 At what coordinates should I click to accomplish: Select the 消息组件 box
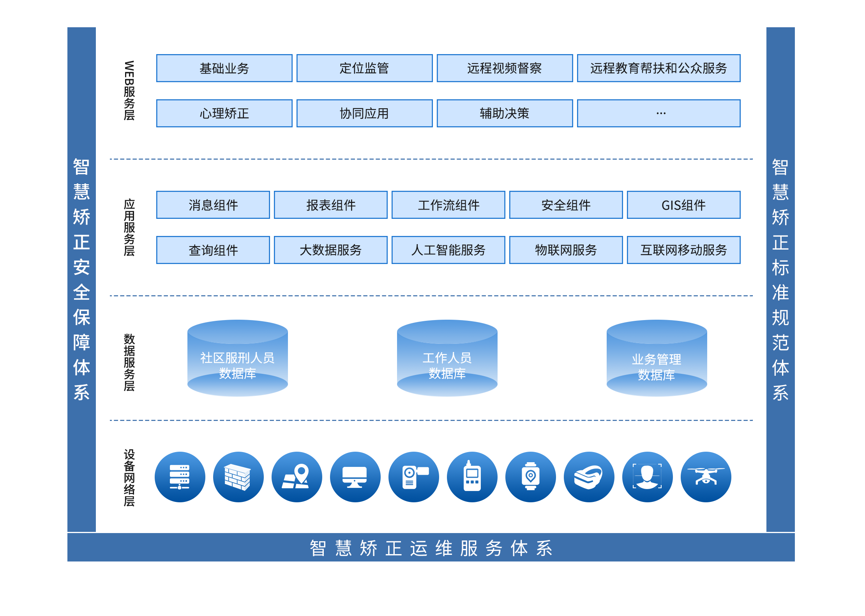[x=213, y=205]
